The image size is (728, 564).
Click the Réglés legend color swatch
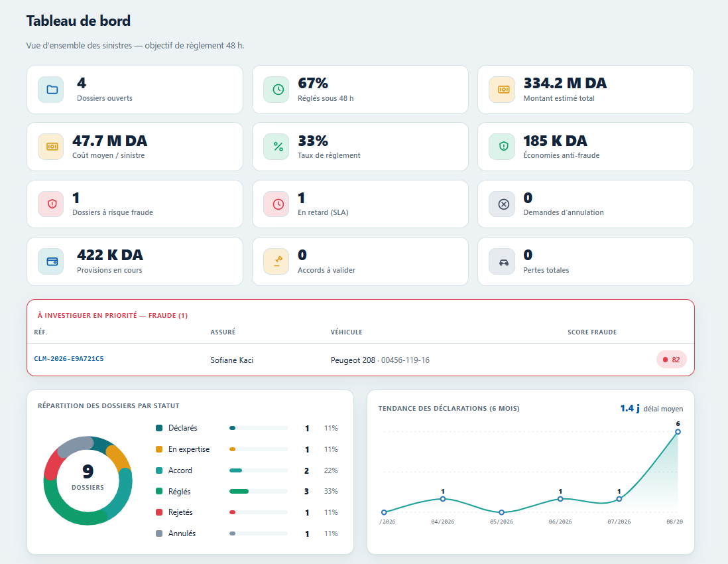coord(159,491)
